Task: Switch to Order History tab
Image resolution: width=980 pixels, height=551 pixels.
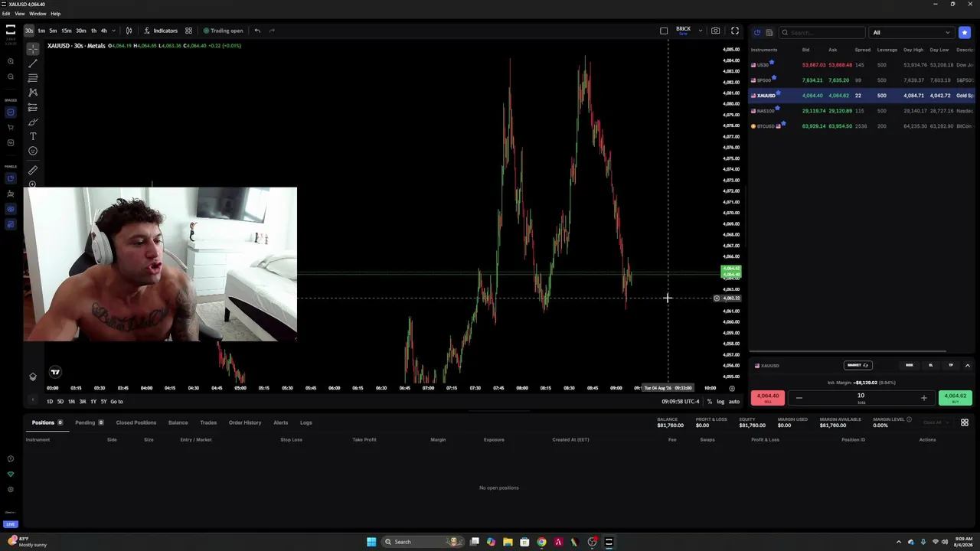Action: pyautogui.click(x=245, y=422)
